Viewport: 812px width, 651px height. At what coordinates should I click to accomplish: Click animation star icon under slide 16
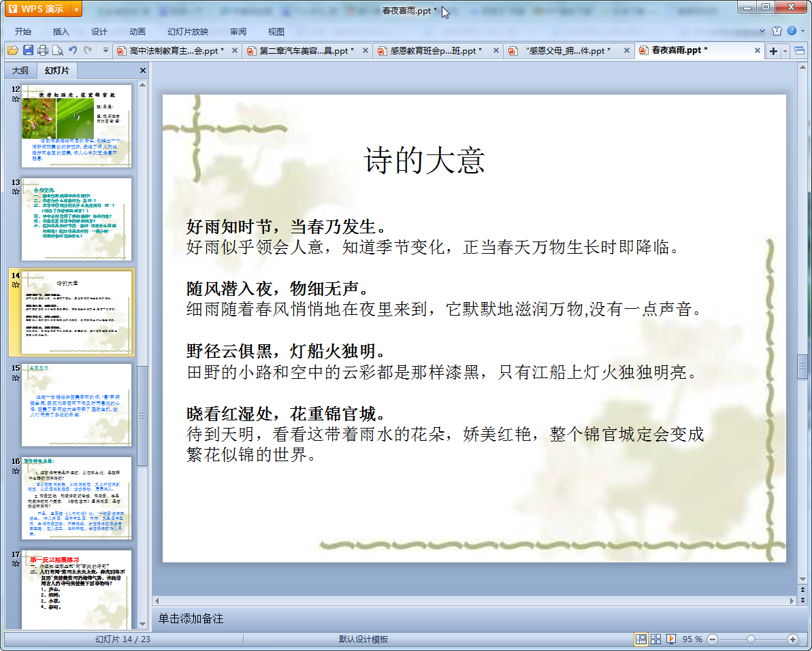[x=16, y=471]
